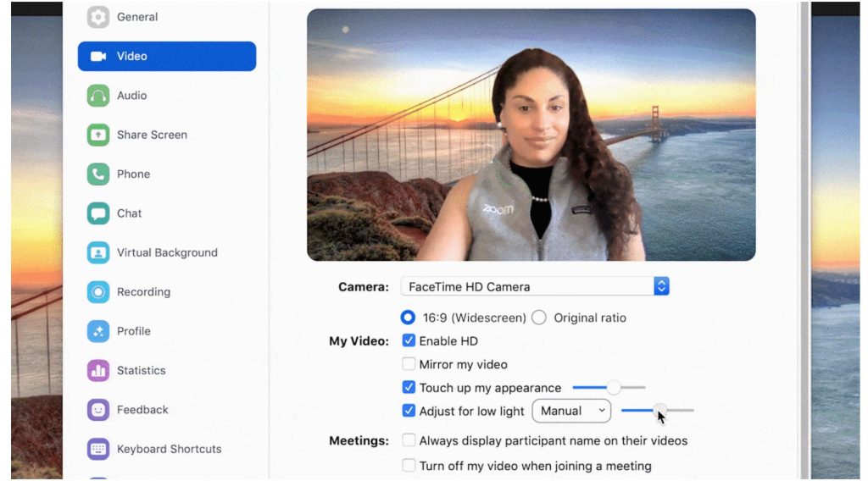868x481 pixels.
Task: Open the Phone settings icon
Action: click(98, 174)
